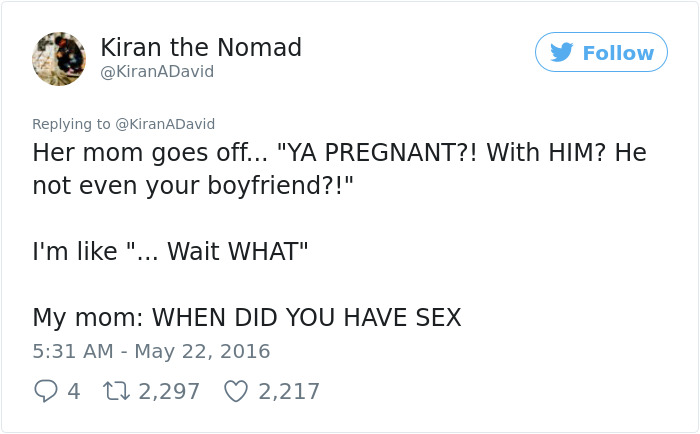Open the @KiranADavid mention in "Replying to"
700x434 pixels.
[165, 124]
